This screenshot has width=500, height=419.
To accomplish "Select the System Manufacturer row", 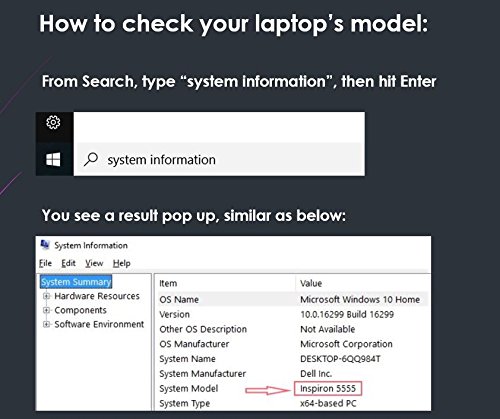I will 293,374.
